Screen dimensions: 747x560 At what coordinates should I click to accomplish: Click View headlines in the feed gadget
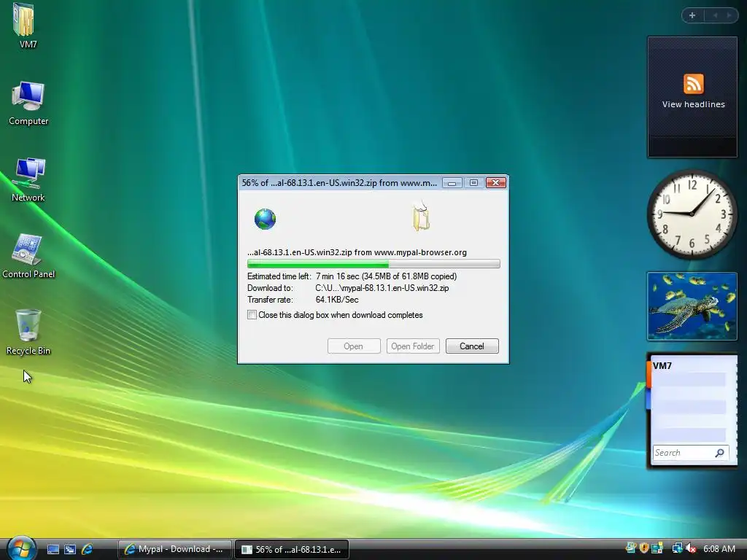(693, 104)
